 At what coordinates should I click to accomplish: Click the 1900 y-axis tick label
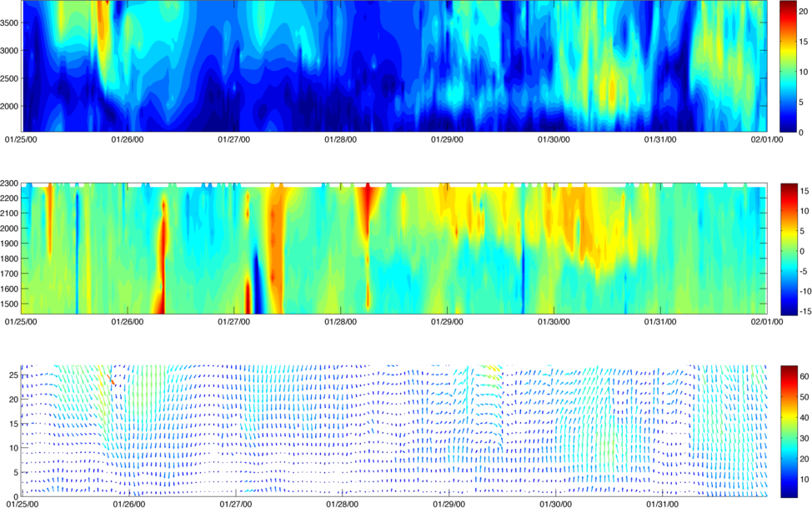10,244
